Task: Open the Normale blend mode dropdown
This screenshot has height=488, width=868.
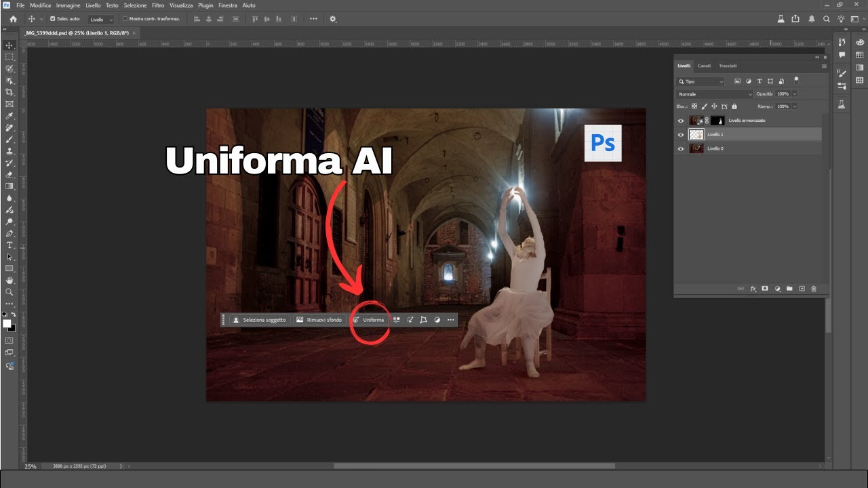Action: pos(715,94)
